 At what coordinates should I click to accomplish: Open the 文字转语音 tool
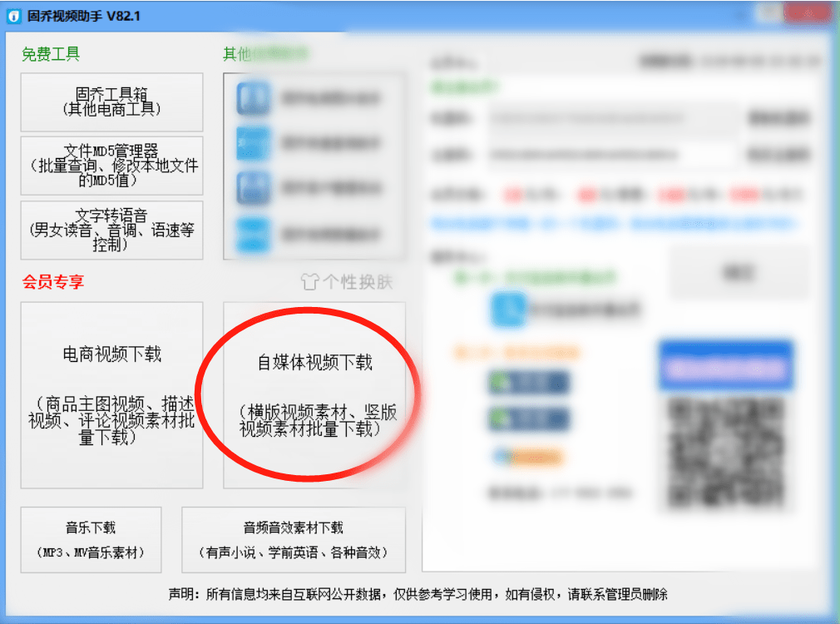point(111,230)
